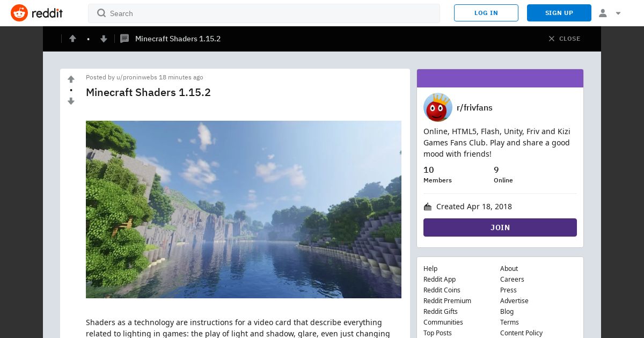The image size is (644, 338).
Task: Open the Content Policy footer link
Action: click(x=521, y=333)
